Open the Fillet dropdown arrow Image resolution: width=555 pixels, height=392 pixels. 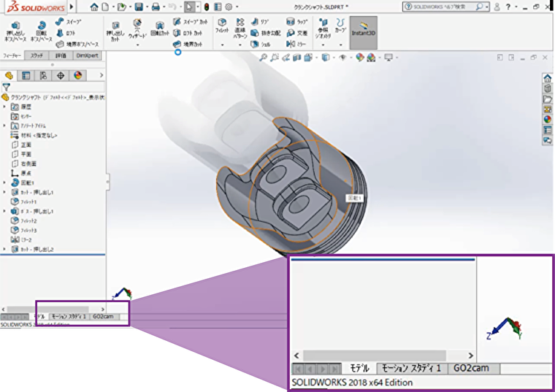222,45
